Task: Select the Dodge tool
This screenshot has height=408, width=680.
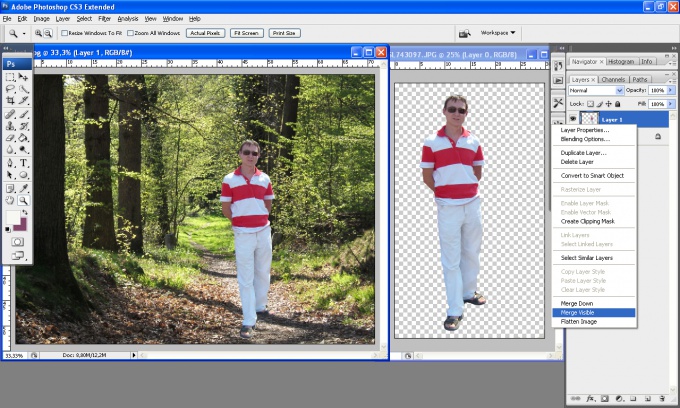Action: 24,150
